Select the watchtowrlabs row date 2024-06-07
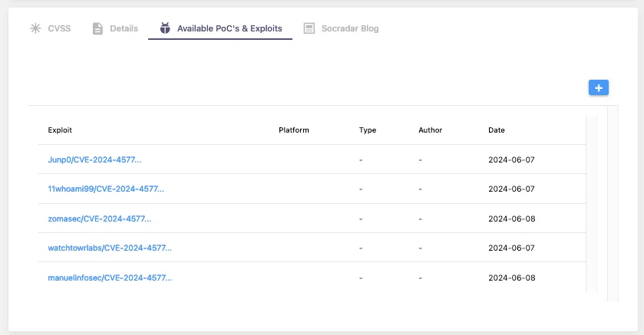 pyautogui.click(x=511, y=248)
